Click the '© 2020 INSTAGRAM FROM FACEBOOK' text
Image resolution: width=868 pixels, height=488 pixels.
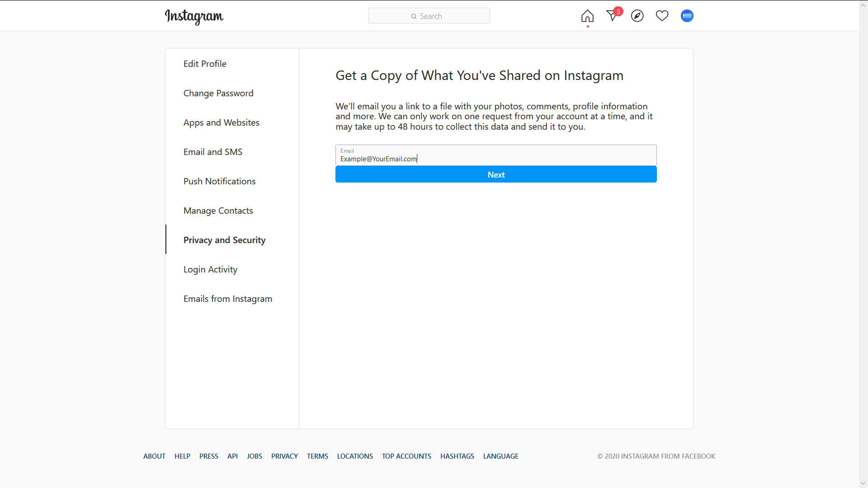[x=656, y=456]
